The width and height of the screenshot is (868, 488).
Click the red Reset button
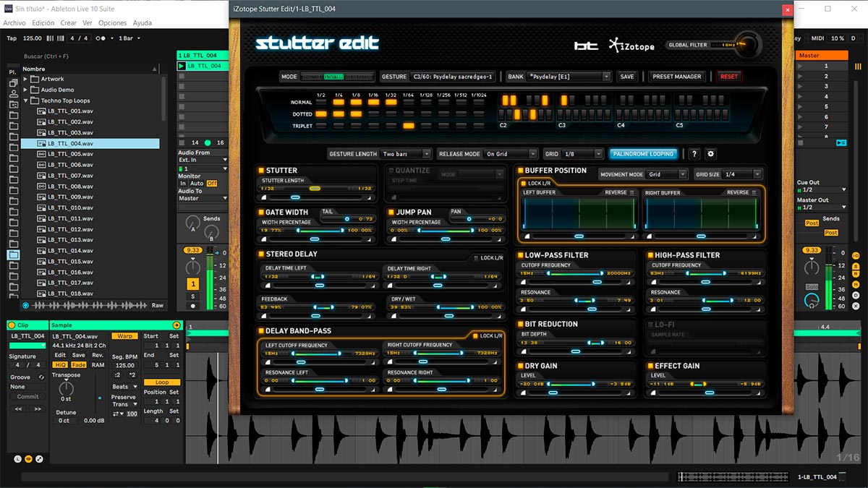point(729,77)
